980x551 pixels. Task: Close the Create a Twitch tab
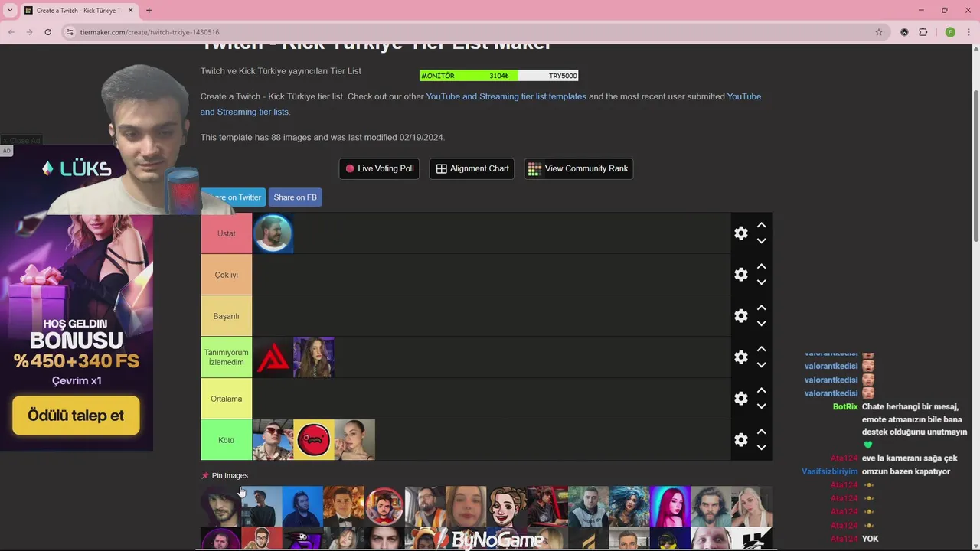point(131,11)
